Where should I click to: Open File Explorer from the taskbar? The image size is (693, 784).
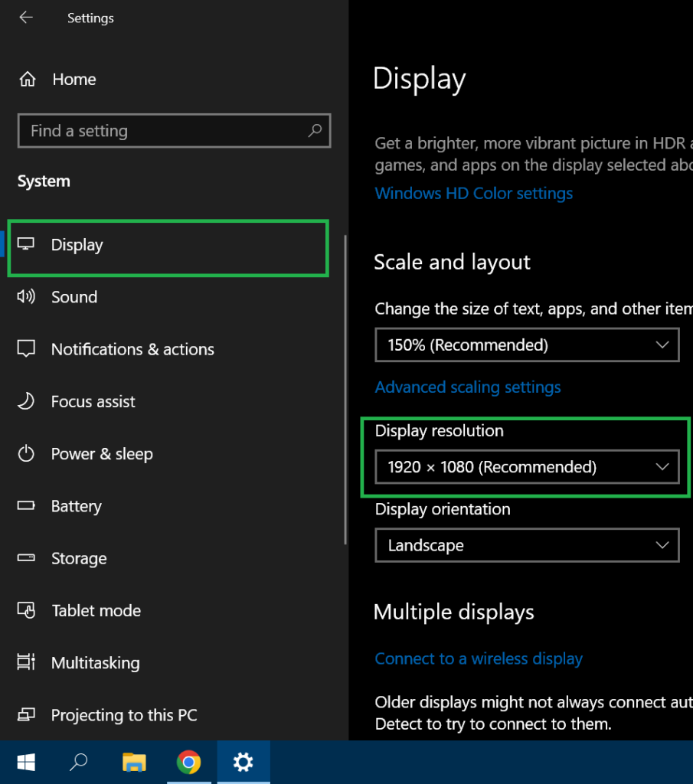tap(134, 762)
